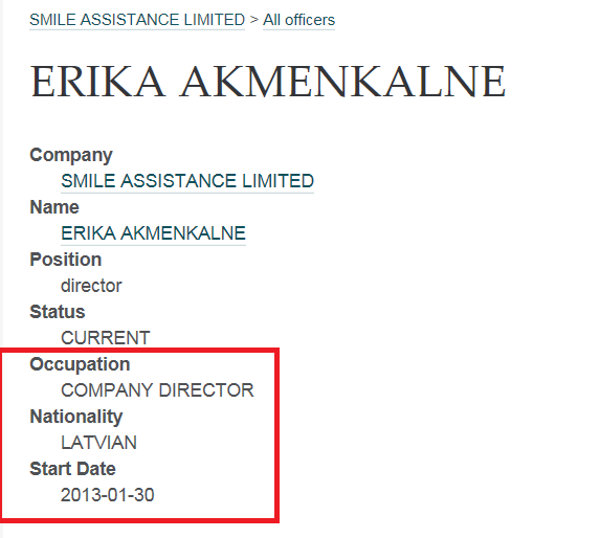The image size is (600, 538).
Task: Click the breadcrumb separator arrow
Action: click(x=254, y=19)
